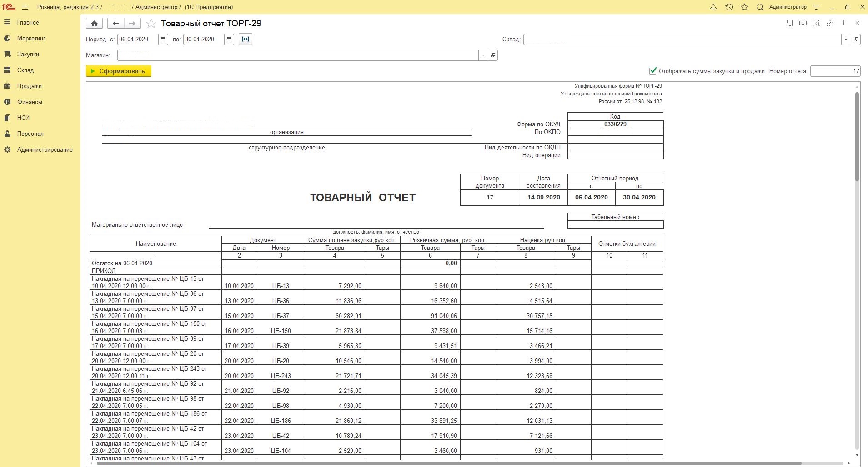This screenshot has height=467, width=868.
Task: Click the vertical scrollbar of the report
Action: coord(857,136)
